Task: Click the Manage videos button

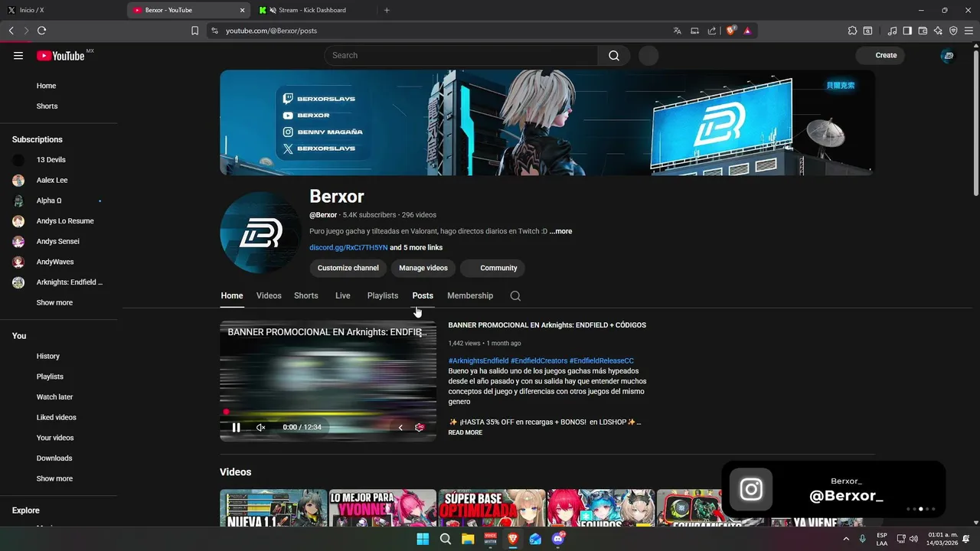Action: (x=423, y=268)
